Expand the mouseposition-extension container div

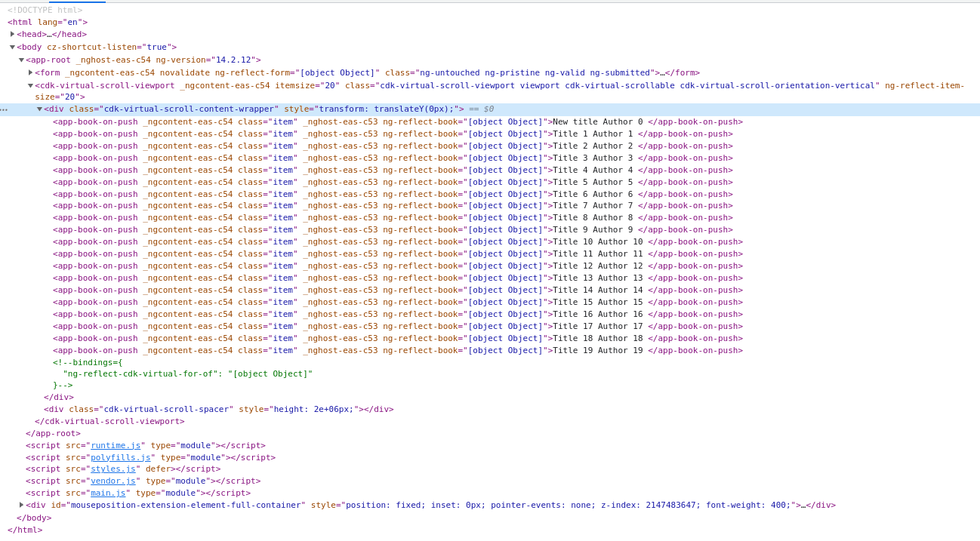pyautogui.click(x=21, y=505)
